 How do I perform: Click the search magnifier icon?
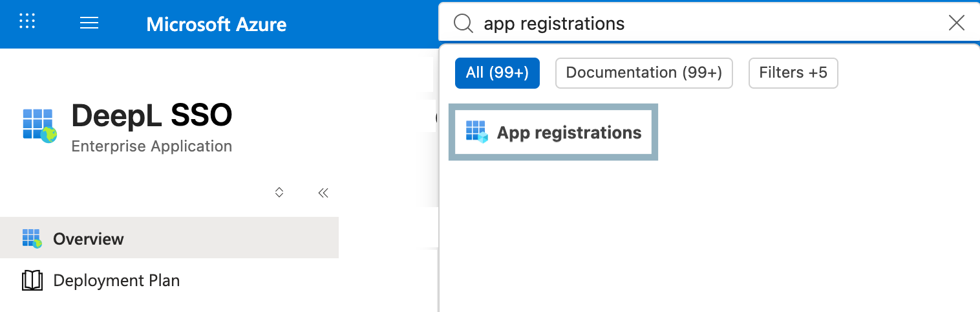pos(463,24)
